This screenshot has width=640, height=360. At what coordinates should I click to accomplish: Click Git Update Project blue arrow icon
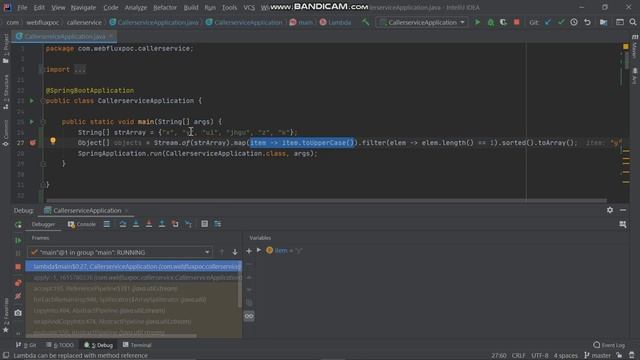(548, 22)
